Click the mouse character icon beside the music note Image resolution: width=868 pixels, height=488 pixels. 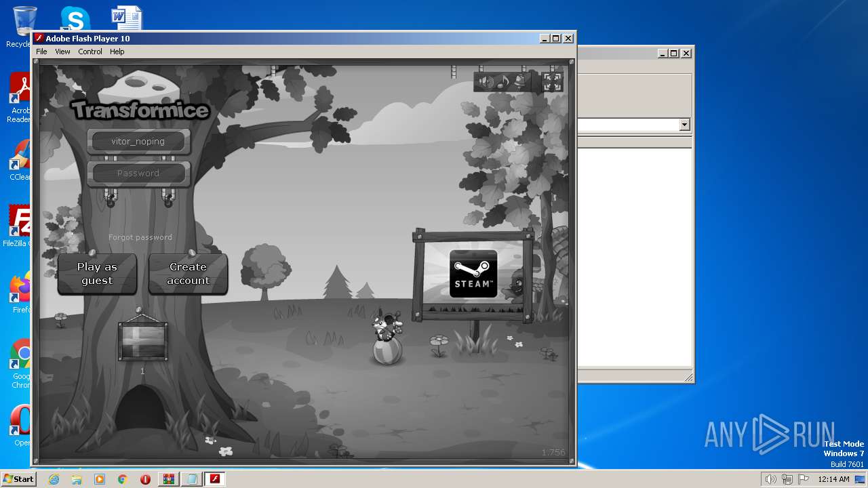[520, 82]
